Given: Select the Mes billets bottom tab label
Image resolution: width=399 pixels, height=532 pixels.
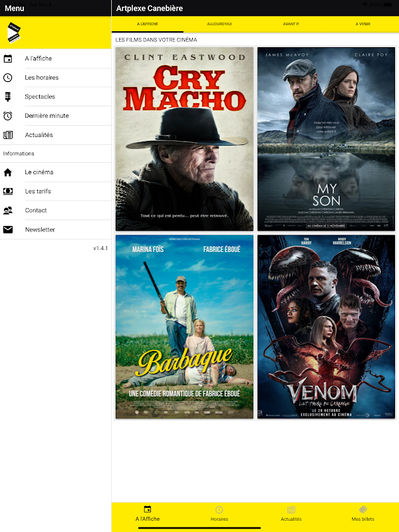Looking at the screenshot, I should tap(363, 519).
